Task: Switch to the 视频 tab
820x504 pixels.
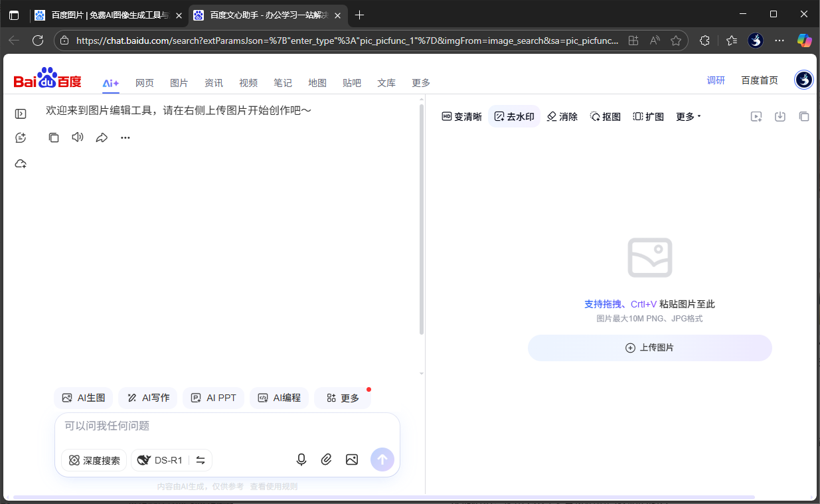Action: point(248,82)
